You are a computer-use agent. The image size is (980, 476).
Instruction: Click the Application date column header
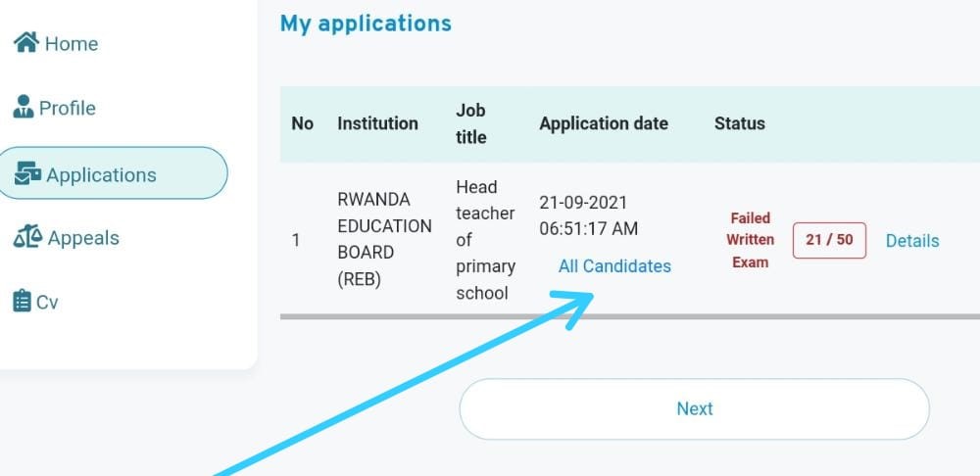tap(603, 123)
